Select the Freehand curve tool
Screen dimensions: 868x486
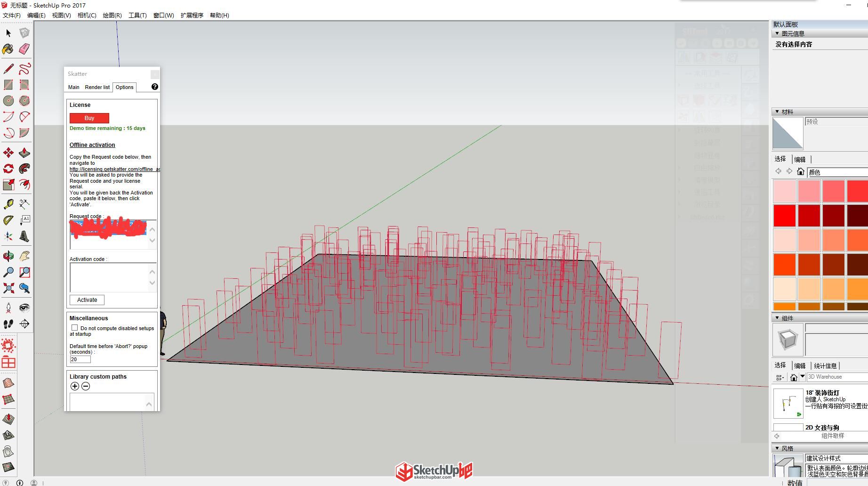24,69
